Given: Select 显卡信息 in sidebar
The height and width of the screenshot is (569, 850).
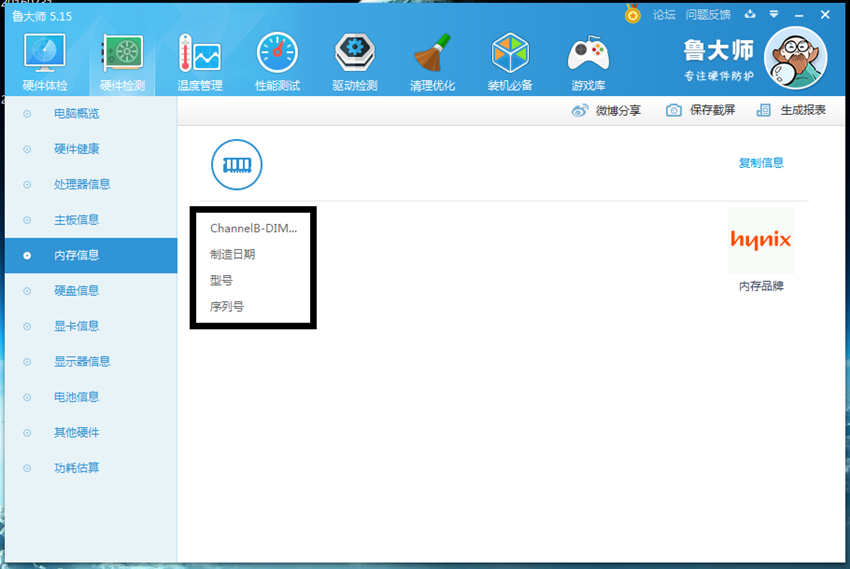Looking at the screenshot, I should (x=91, y=326).
